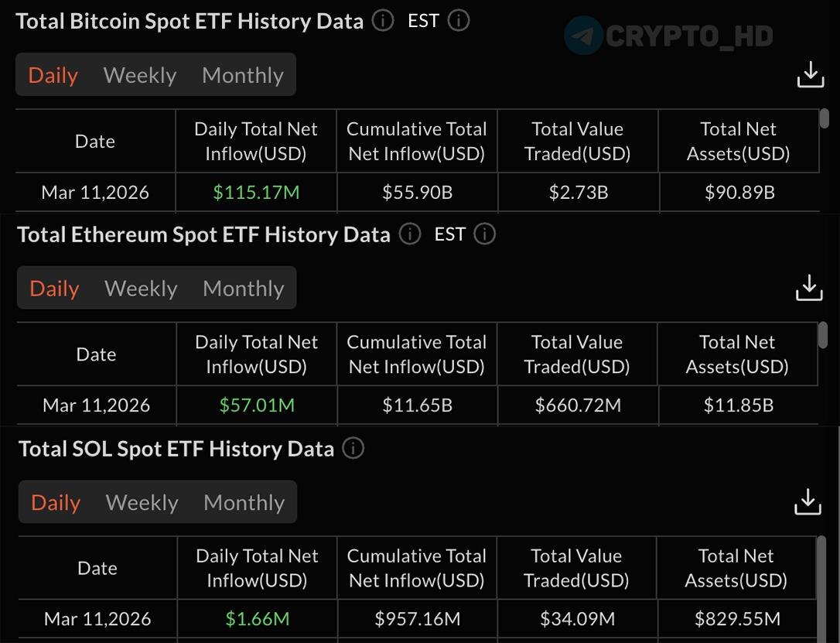
Task: Click info icon next to Bitcoin EST label
Action: pyautogui.click(x=459, y=21)
